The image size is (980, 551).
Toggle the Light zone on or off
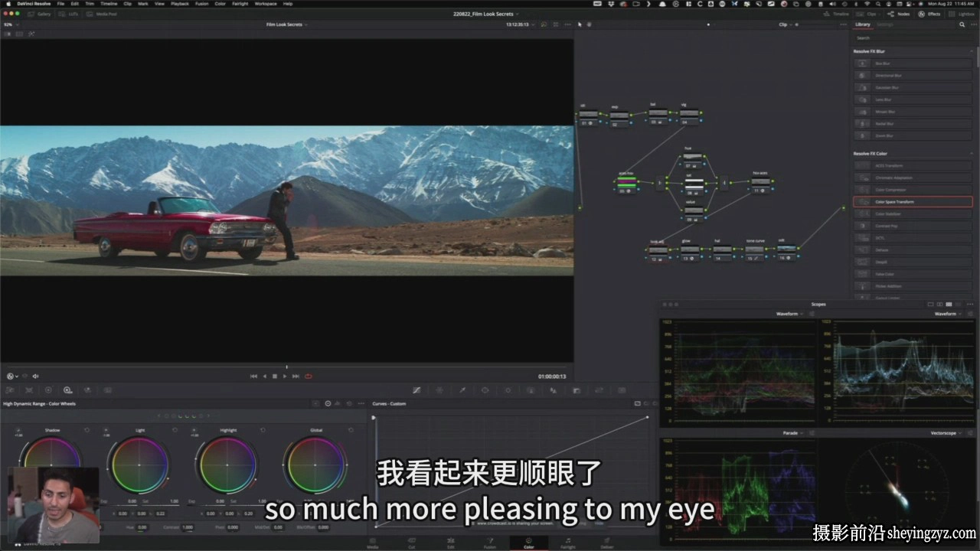tap(106, 430)
